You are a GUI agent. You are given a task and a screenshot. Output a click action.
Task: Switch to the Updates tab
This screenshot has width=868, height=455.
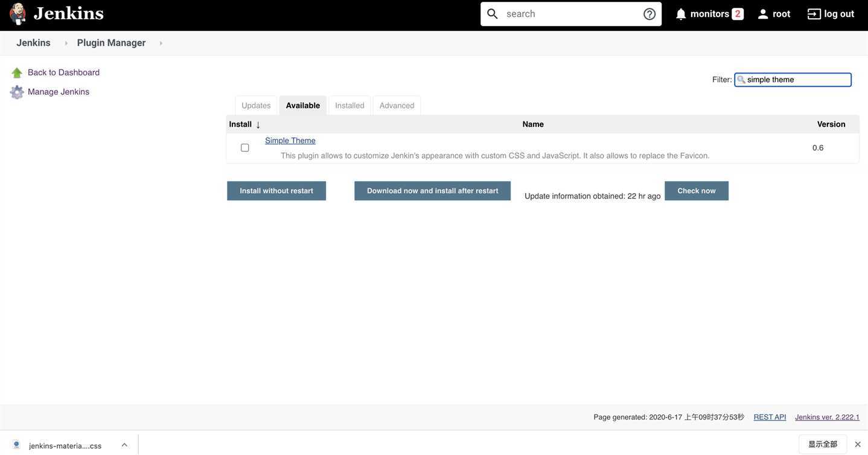(256, 106)
